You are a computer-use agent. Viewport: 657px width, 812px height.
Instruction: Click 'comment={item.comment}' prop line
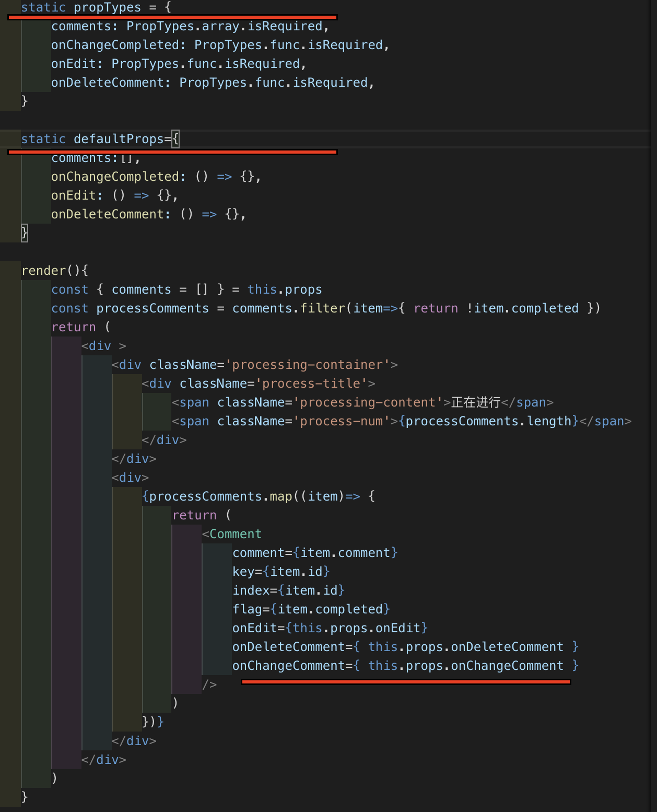click(315, 553)
